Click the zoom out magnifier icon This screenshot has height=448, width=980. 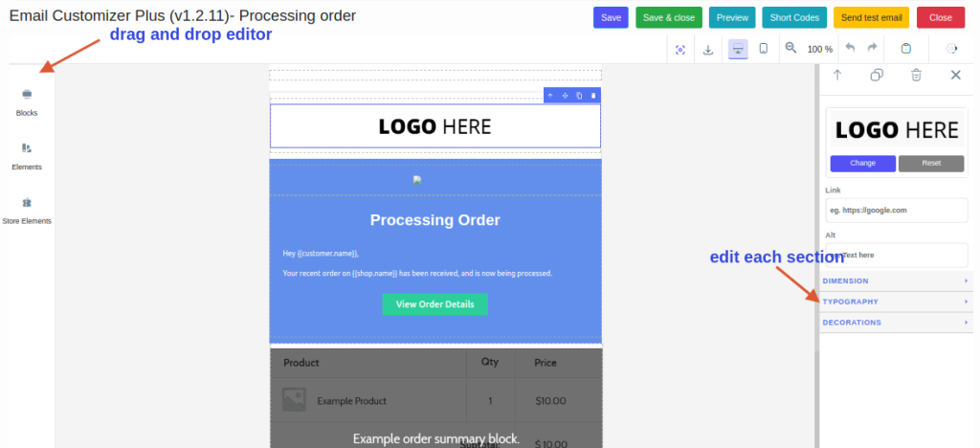coord(791,49)
